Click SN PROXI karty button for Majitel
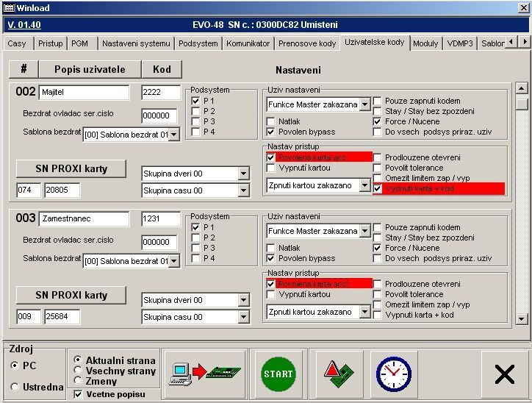Screen dimensions: 532x403 click(x=71, y=168)
